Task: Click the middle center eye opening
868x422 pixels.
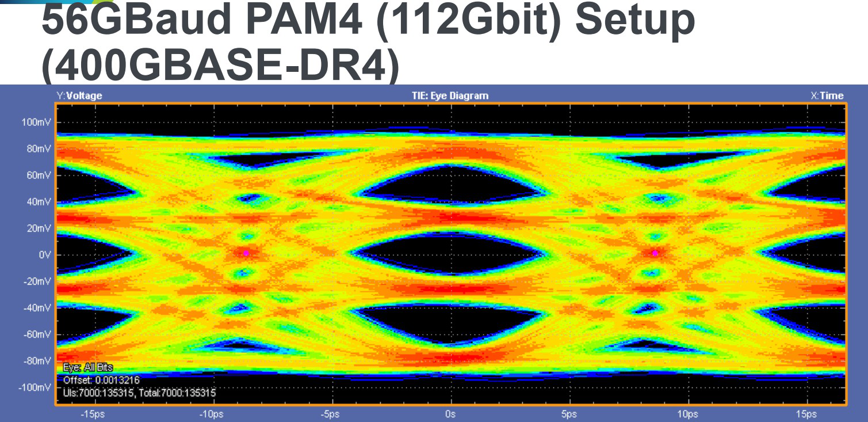Action: click(x=450, y=254)
